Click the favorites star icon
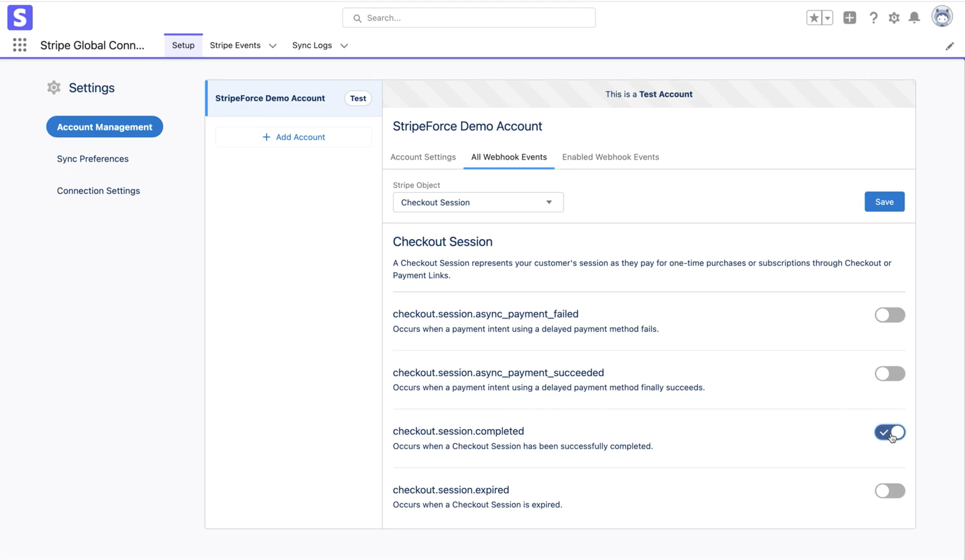This screenshot has width=965, height=560. tap(814, 18)
